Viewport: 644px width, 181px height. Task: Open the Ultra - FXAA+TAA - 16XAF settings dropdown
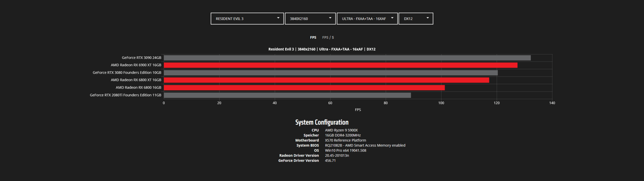pyautogui.click(x=367, y=19)
